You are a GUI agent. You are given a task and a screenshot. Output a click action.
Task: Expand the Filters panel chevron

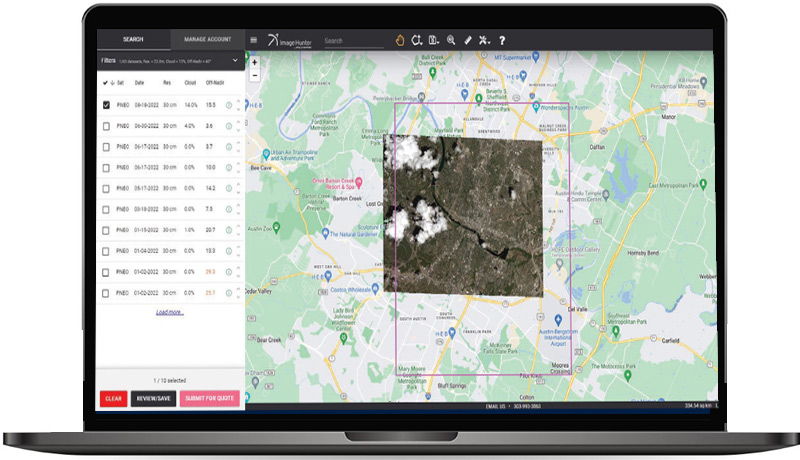click(x=237, y=61)
